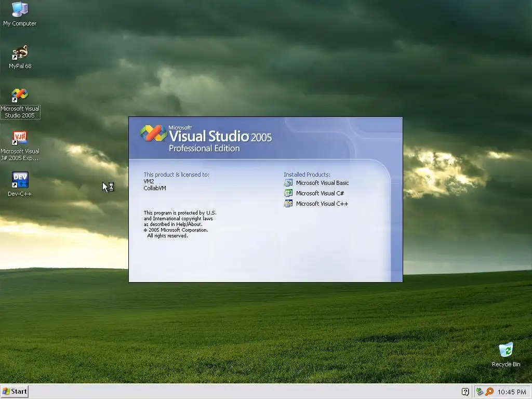Viewport: 532px width, 399px height.
Task: Click the help question mark tray icon
Action: [x=465, y=392]
